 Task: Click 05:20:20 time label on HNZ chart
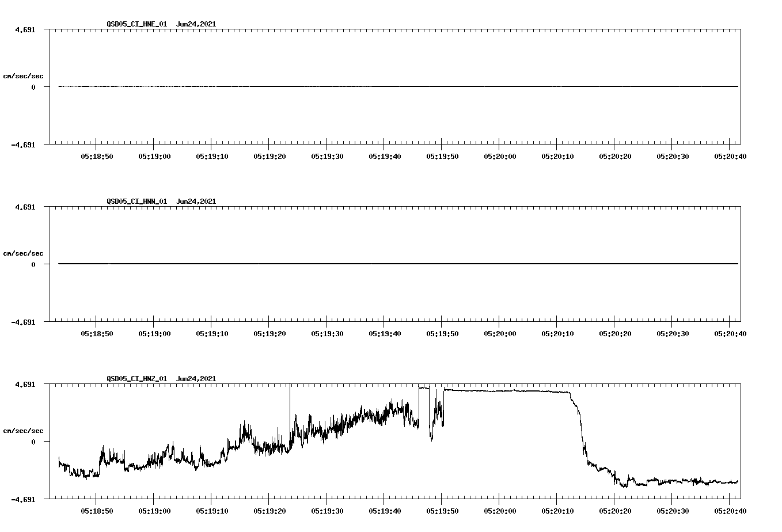pyautogui.click(x=615, y=511)
